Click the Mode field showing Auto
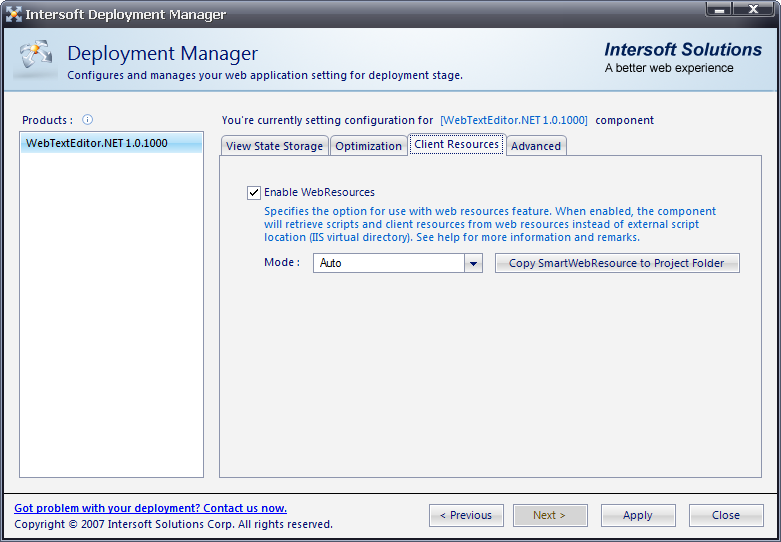Image resolution: width=781 pixels, height=542 pixels. click(x=388, y=263)
